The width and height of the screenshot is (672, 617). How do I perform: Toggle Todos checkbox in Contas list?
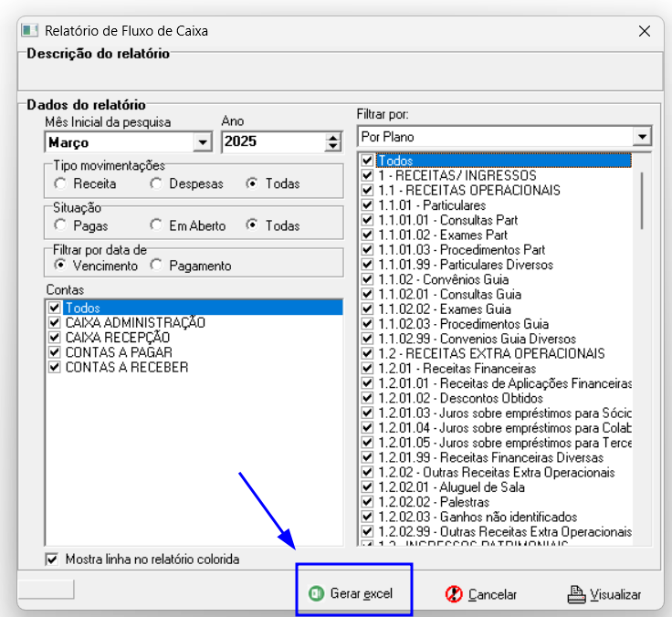click(55, 308)
